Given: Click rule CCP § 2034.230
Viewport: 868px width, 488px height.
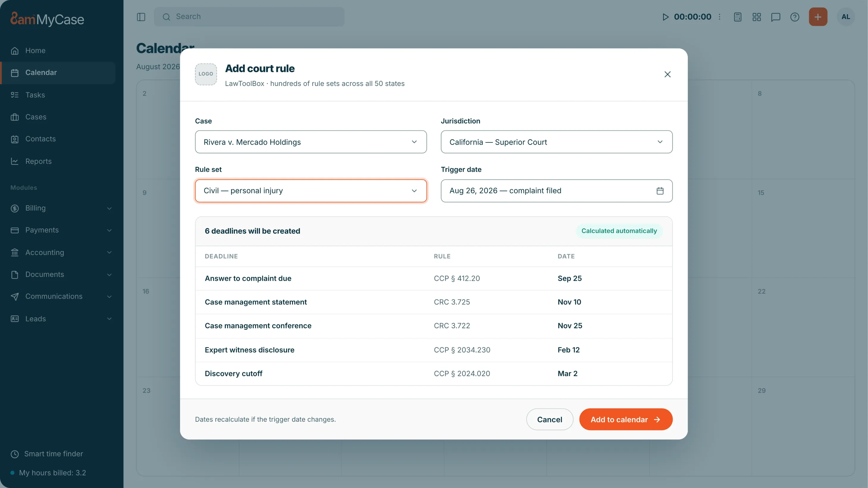Looking at the screenshot, I should (x=462, y=350).
